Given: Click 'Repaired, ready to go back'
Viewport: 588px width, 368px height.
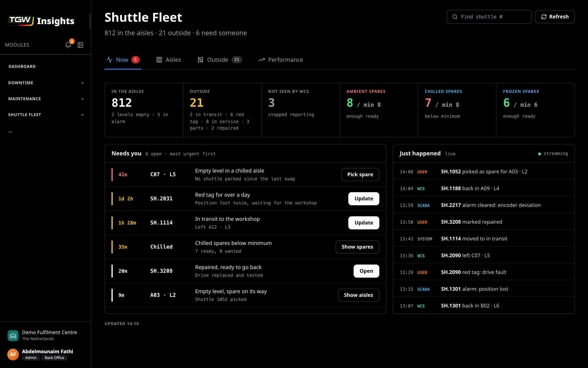Looking at the screenshot, I should click(x=228, y=267).
